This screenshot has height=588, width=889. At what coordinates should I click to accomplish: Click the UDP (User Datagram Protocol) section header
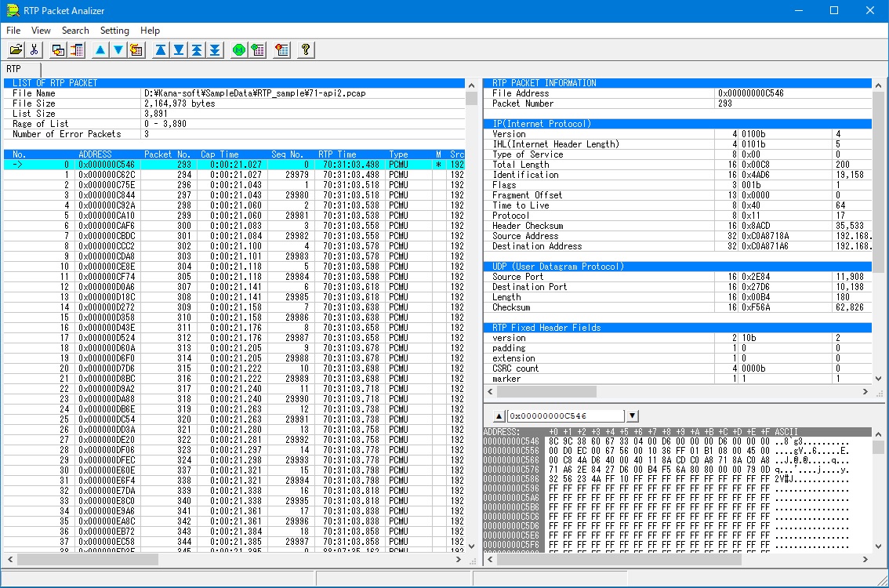[x=677, y=267]
